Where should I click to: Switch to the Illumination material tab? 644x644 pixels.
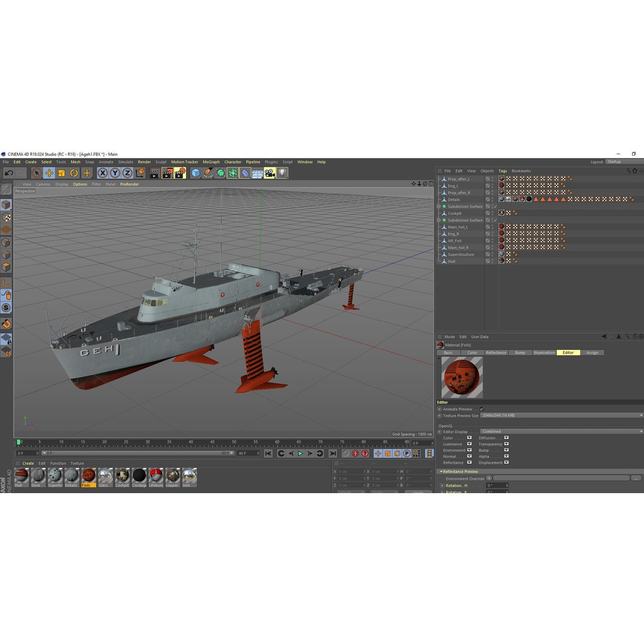(x=544, y=353)
